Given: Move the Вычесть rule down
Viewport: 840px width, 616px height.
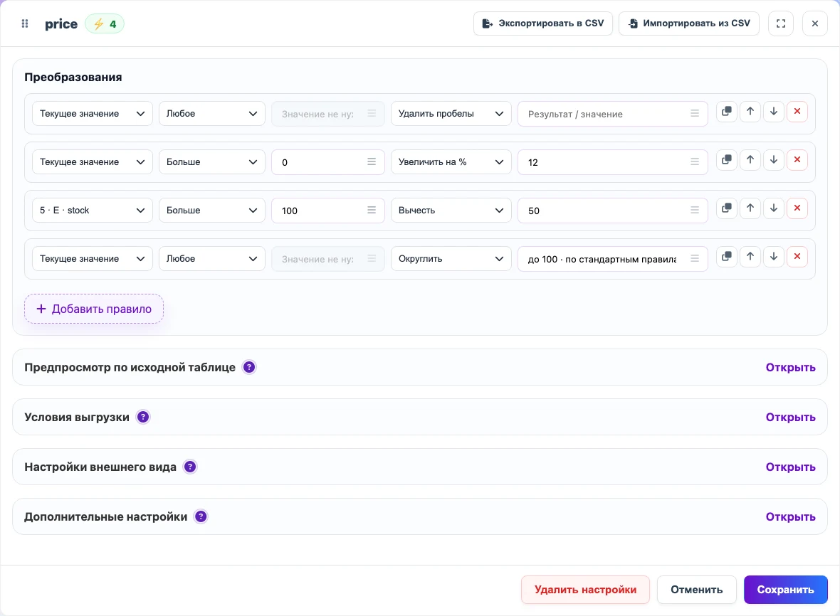Looking at the screenshot, I should click(774, 208).
